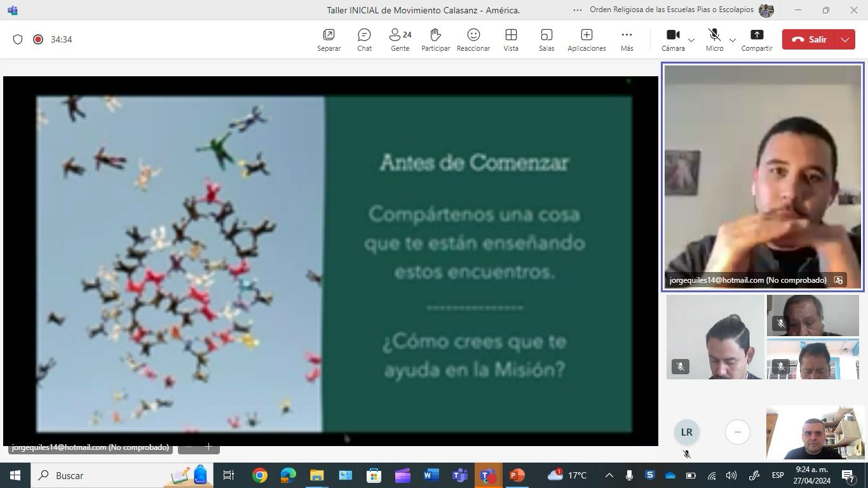This screenshot has height=488, width=868.
Task: Select the LR participant avatar
Action: click(686, 432)
